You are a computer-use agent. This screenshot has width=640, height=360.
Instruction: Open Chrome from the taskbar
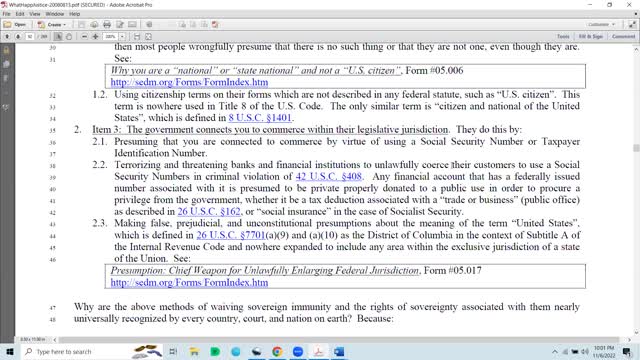pyautogui.click(x=277, y=351)
